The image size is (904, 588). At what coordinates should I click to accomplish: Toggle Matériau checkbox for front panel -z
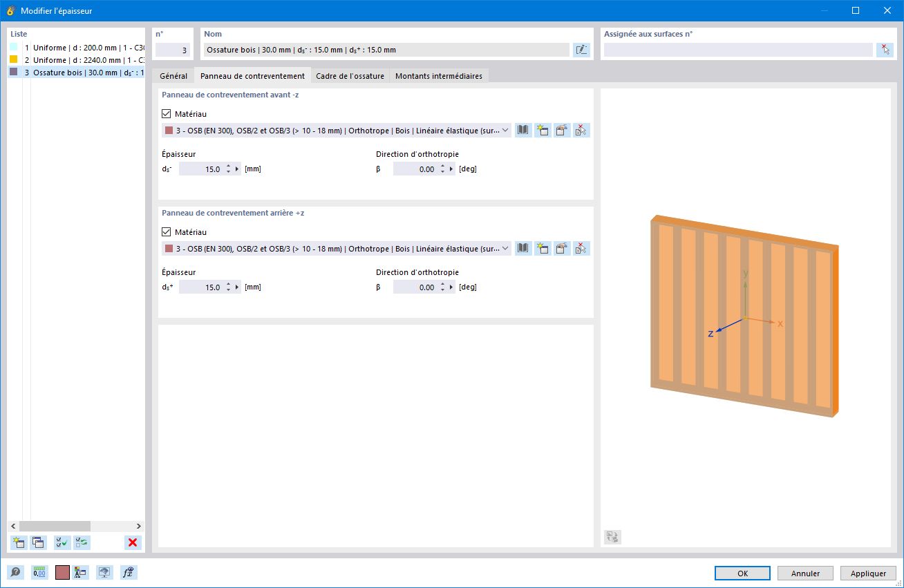pyautogui.click(x=166, y=114)
